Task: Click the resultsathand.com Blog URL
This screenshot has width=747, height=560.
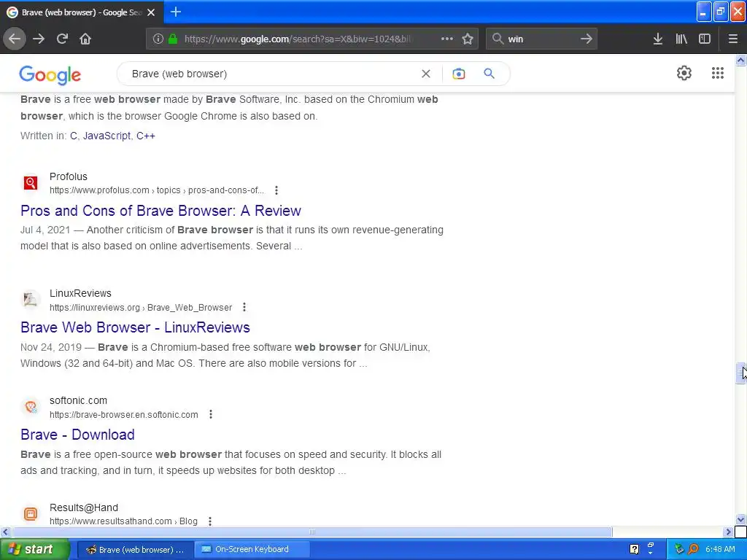Action: pos(123,521)
